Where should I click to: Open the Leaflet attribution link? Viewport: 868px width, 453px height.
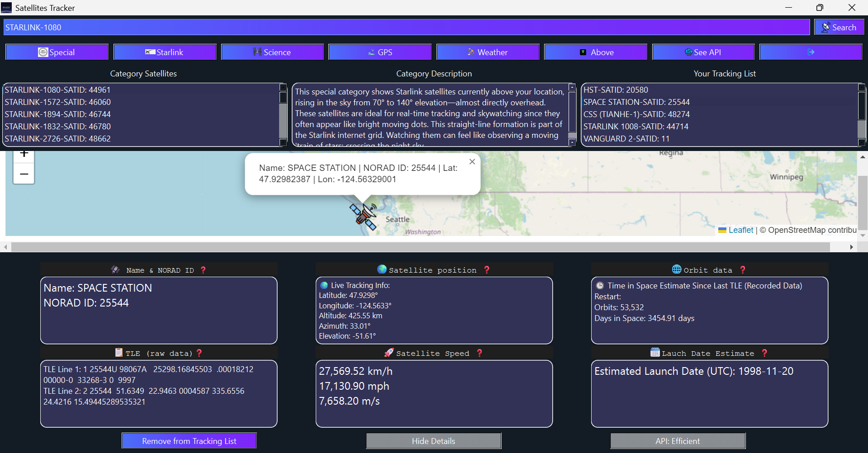click(740, 230)
